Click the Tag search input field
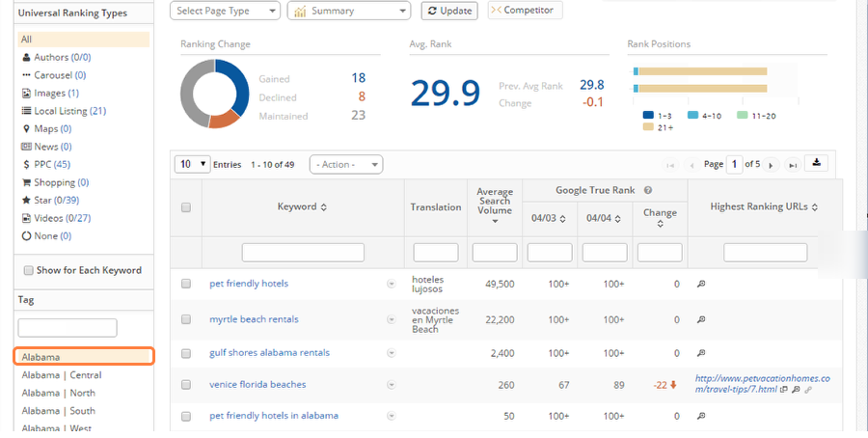Image resolution: width=868 pixels, height=438 pixels. click(68, 328)
